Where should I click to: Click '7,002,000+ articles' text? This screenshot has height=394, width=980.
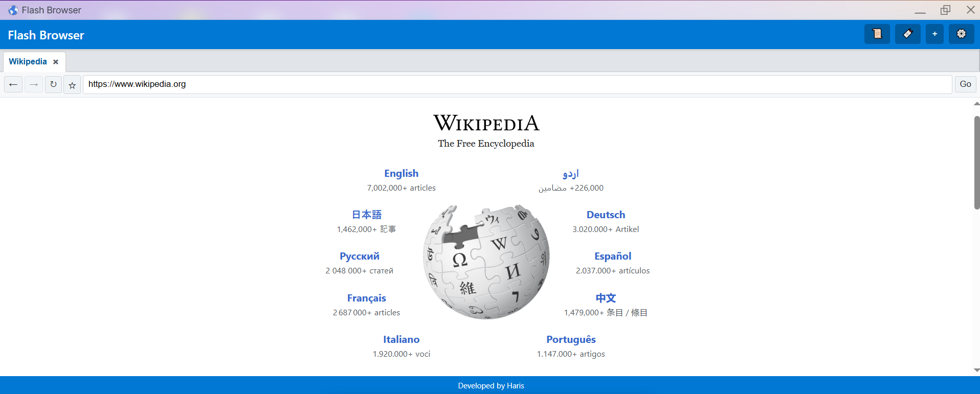[402, 188]
